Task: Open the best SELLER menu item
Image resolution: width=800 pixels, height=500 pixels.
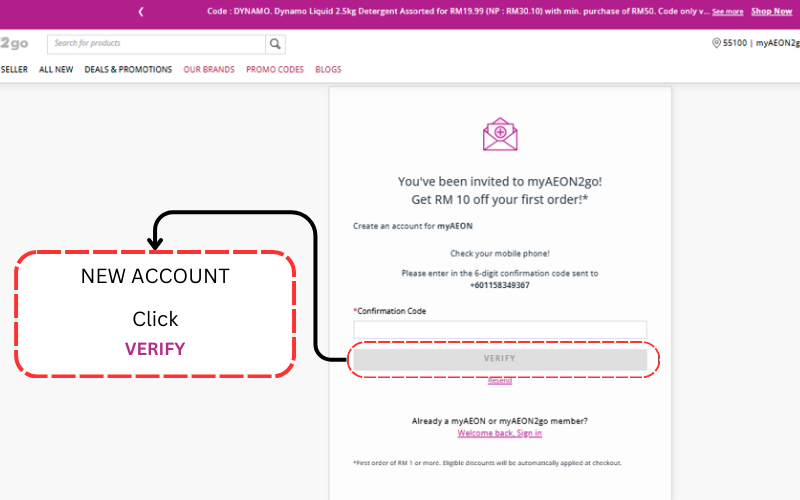Action: pos(14,70)
